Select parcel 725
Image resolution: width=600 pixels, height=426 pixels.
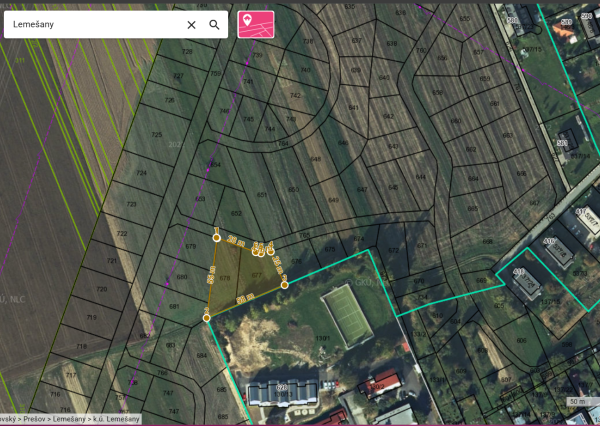157,135
